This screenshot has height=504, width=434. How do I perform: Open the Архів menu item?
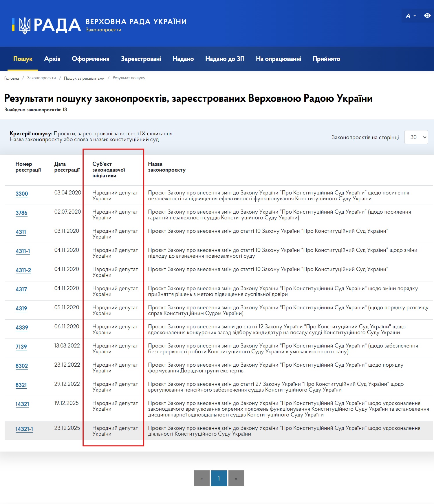pyautogui.click(x=52, y=59)
